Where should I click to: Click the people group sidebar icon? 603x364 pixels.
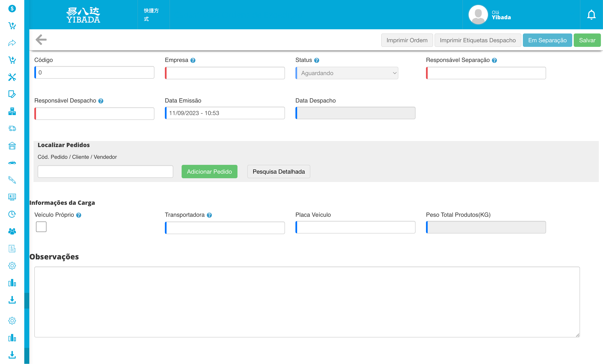click(12, 231)
